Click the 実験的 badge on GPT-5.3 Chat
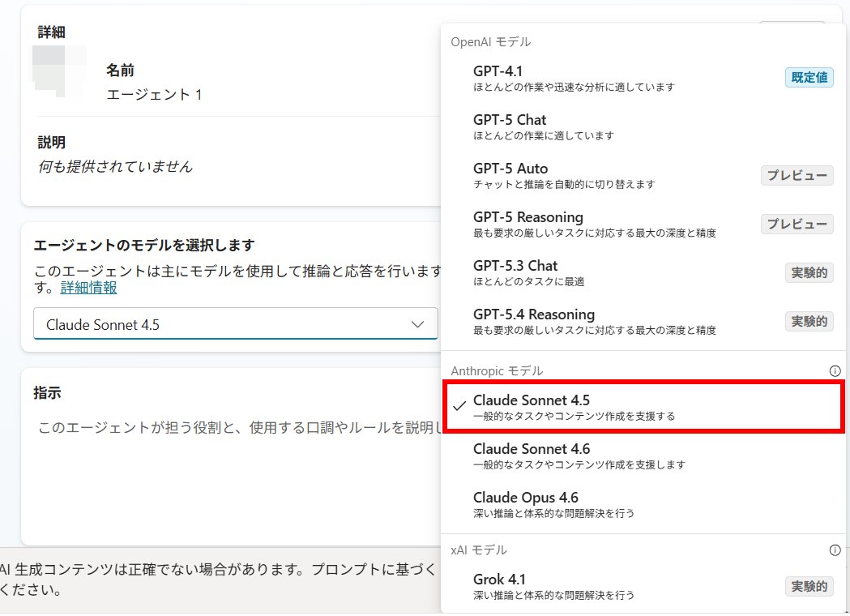This screenshot has height=616, width=850. coord(809,272)
